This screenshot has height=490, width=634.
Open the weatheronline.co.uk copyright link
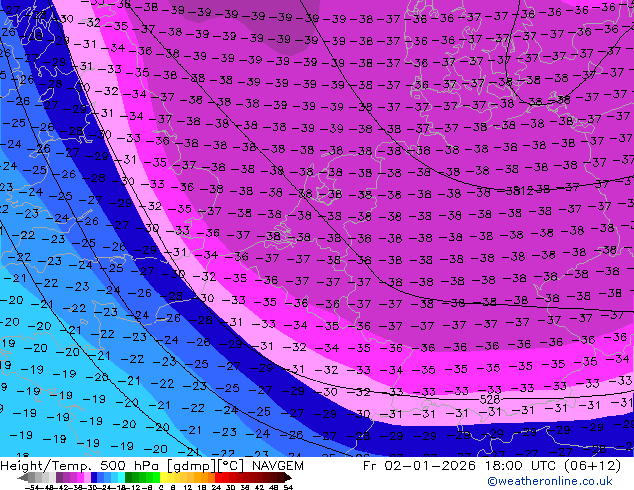click(x=550, y=481)
